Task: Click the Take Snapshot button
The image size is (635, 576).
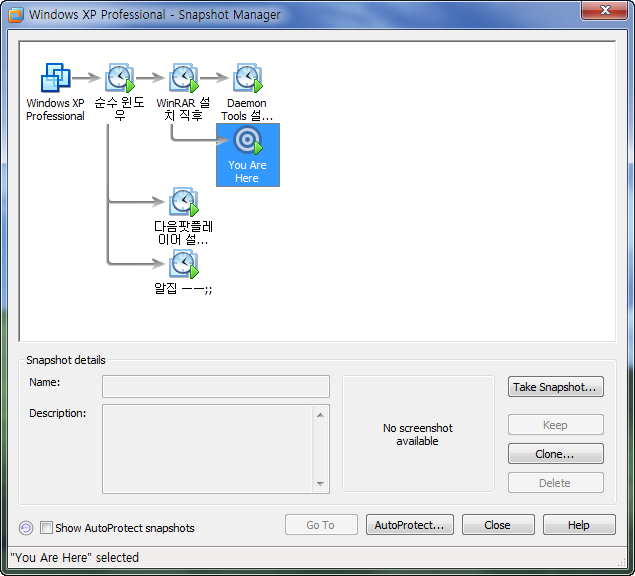Action: point(556,387)
